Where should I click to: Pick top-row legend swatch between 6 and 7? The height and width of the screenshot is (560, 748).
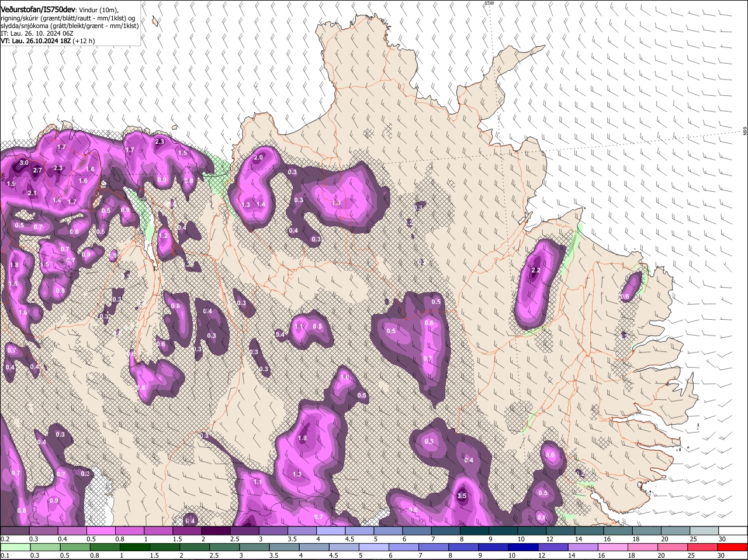417,530
